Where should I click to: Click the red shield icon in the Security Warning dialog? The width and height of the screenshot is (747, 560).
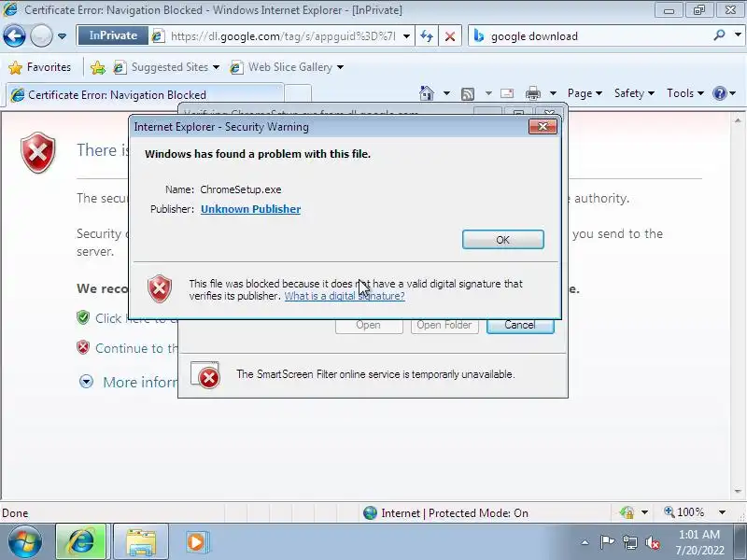pyautogui.click(x=160, y=288)
